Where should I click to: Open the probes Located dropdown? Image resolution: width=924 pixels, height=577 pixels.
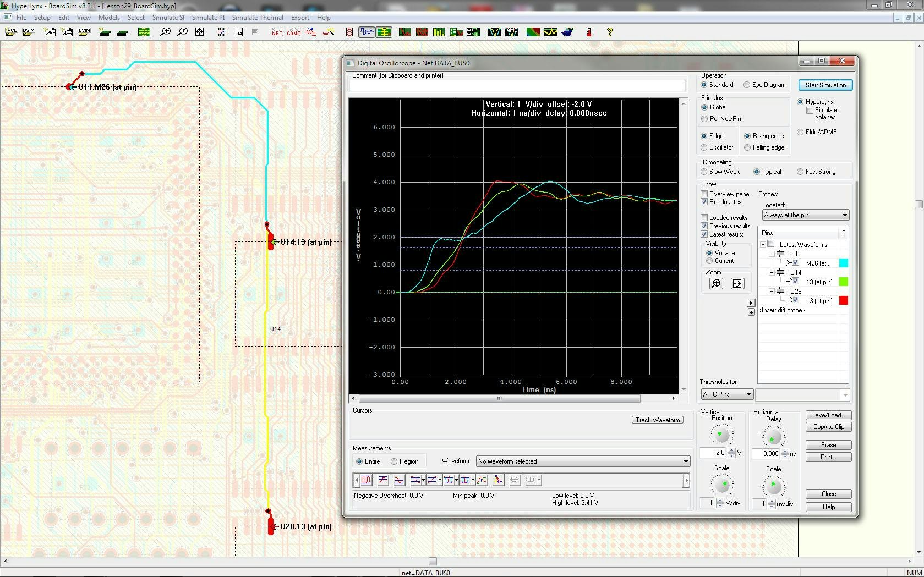805,215
